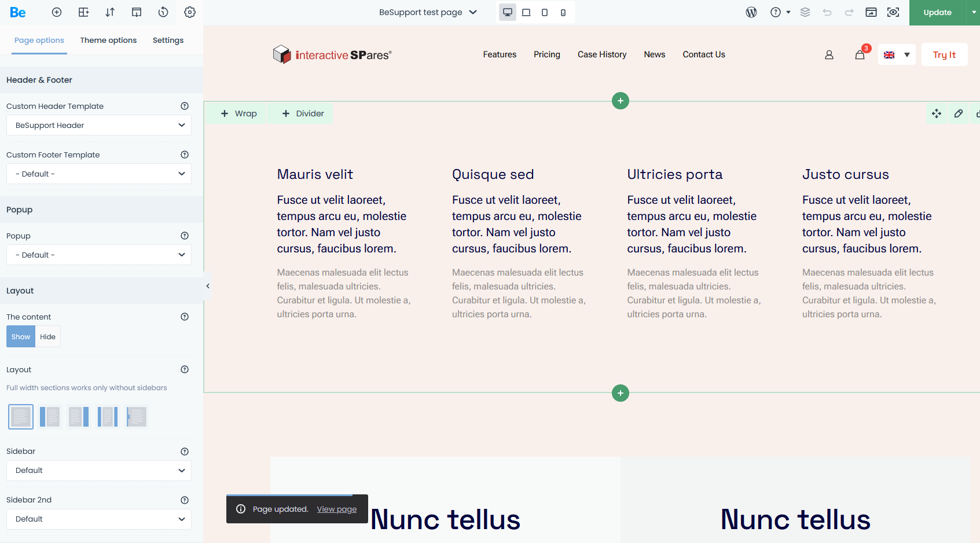Open the settings gear icon in top toolbar

click(190, 12)
